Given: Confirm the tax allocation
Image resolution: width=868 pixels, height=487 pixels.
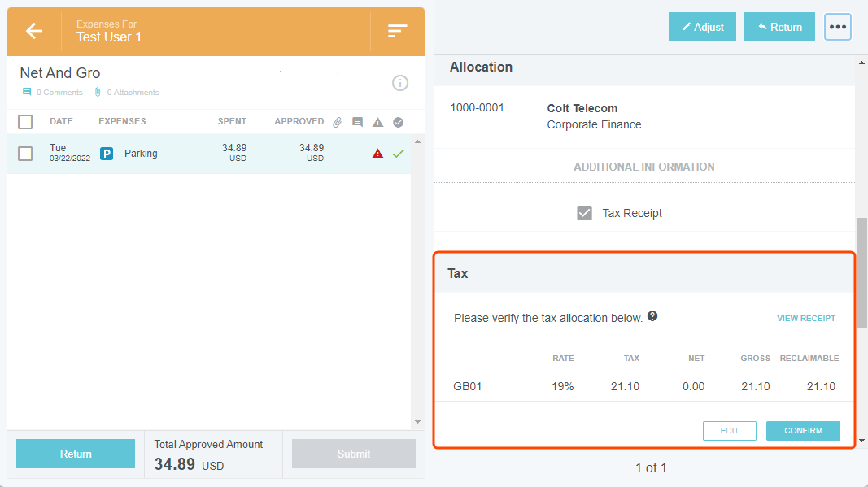Looking at the screenshot, I should click(803, 431).
